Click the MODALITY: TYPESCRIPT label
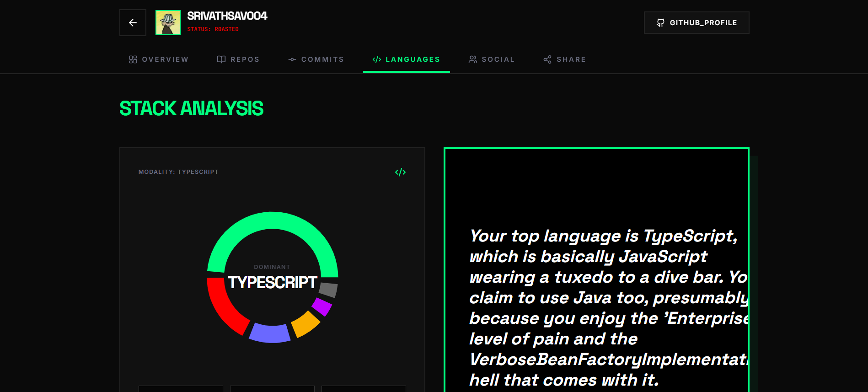Viewport: 868px width, 392px height. click(x=178, y=172)
